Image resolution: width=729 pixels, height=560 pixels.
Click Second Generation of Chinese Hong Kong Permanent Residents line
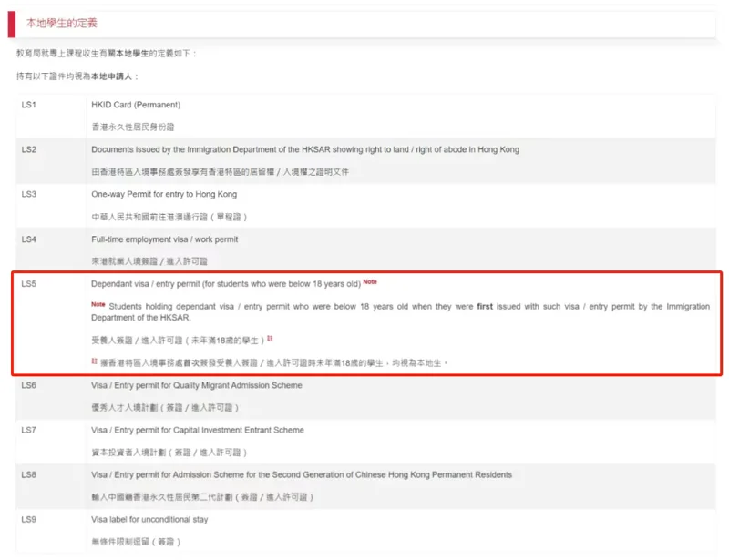point(302,474)
